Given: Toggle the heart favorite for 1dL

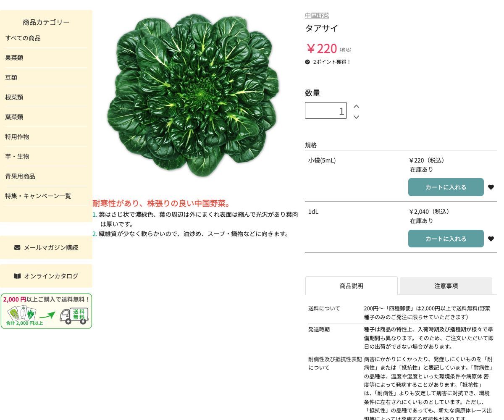Looking at the screenshot, I should [491, 239].
